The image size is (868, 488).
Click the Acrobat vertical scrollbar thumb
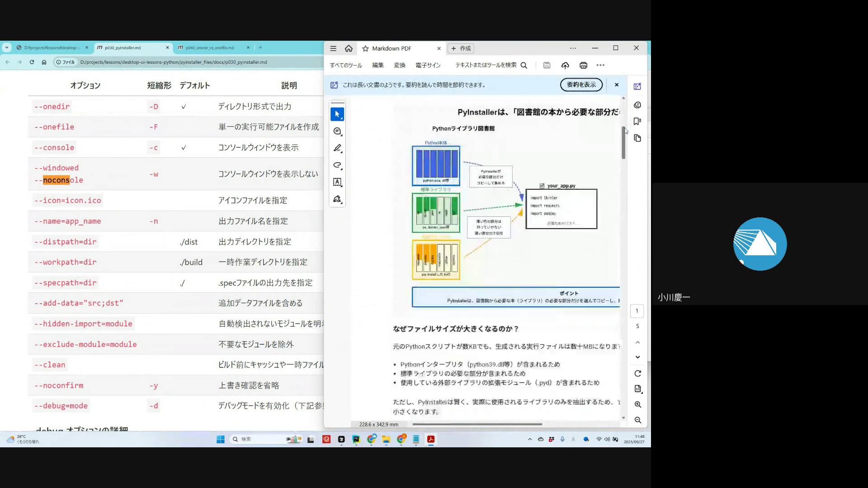[x=623, y=142]
